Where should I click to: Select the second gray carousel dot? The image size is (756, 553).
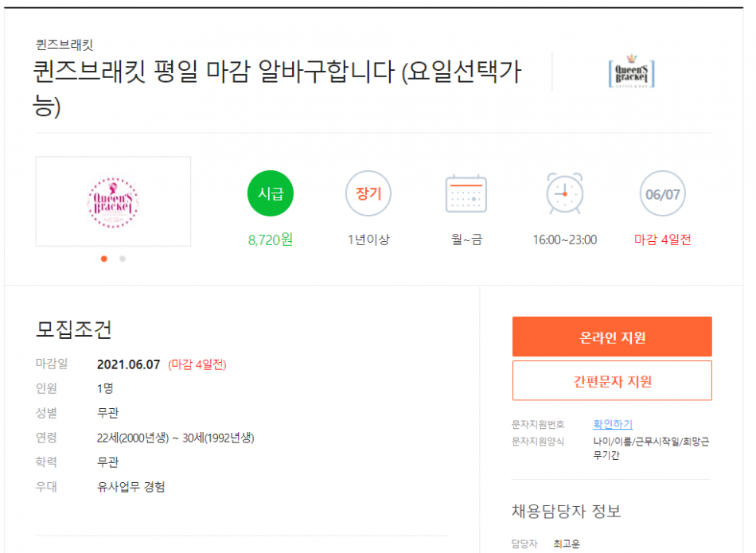point(123,259)
